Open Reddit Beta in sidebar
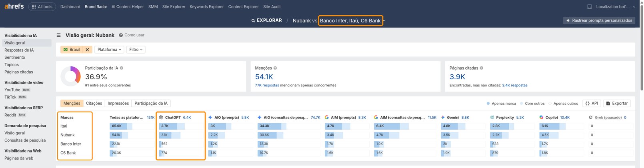The image size is (644, 168). [15, 115]
